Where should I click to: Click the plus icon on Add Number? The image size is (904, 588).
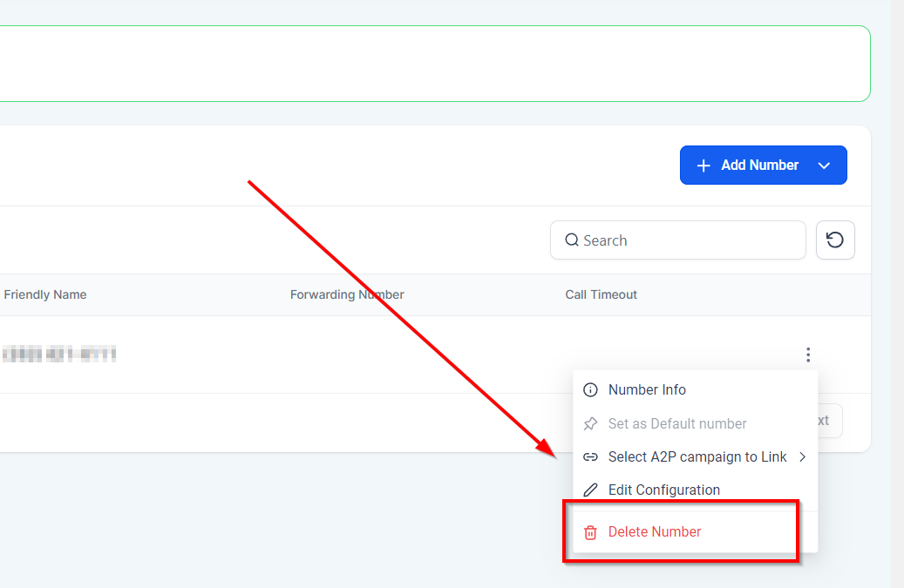pos(704,166)
